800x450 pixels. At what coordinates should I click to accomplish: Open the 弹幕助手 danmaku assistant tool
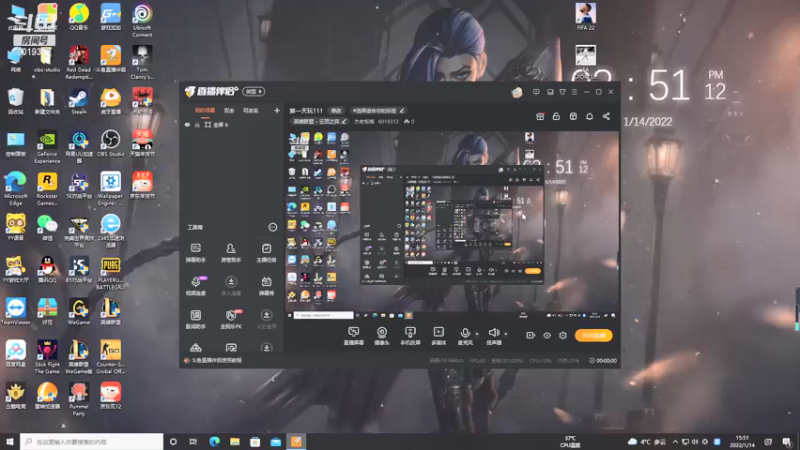click(195, 253)
